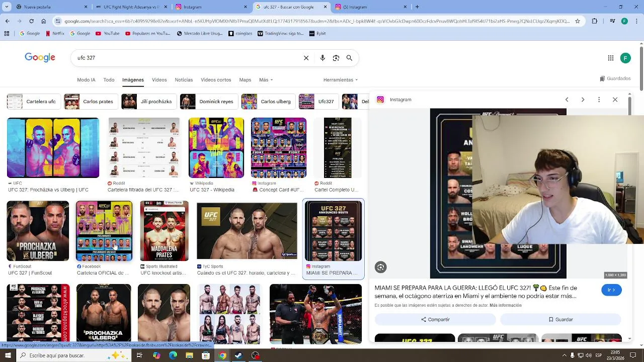Viewport: 644px width, 362px height.
Task: Open Microsoft Edge from the taskbar
Action: point(173,355)
